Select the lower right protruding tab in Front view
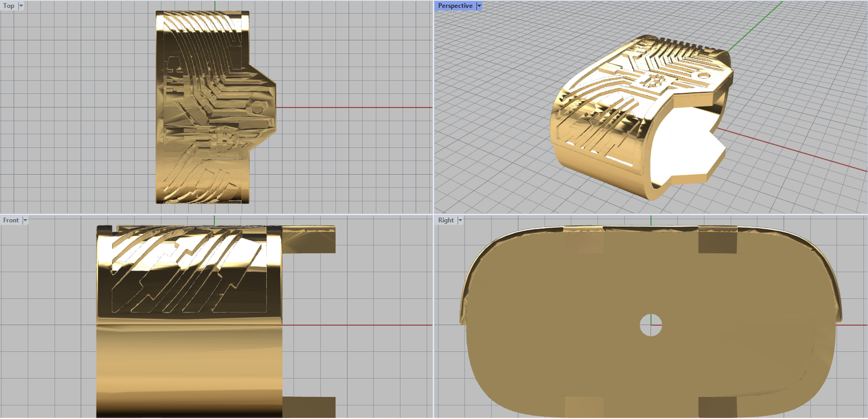The width and height of the screenshot is (868, 419). click(x=309, y=407)
